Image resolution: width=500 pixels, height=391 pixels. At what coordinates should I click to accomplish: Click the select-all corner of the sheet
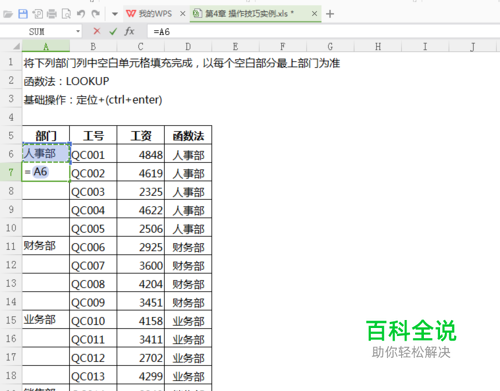[15, 47]
